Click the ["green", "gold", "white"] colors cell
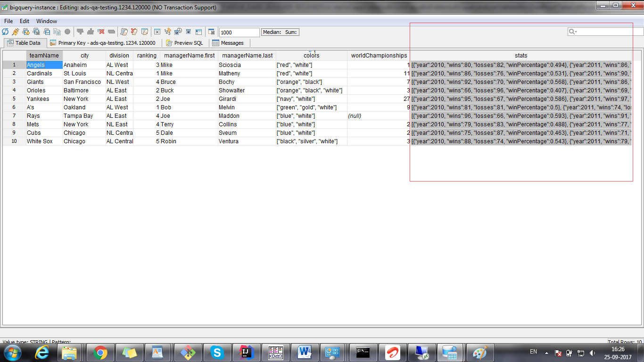 tap(311, 107)
